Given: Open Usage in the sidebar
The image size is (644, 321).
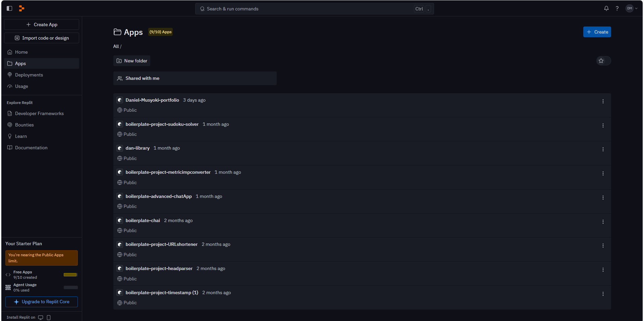Looking at the screenshot, I should pyautogui.click(x=42, y=86).
